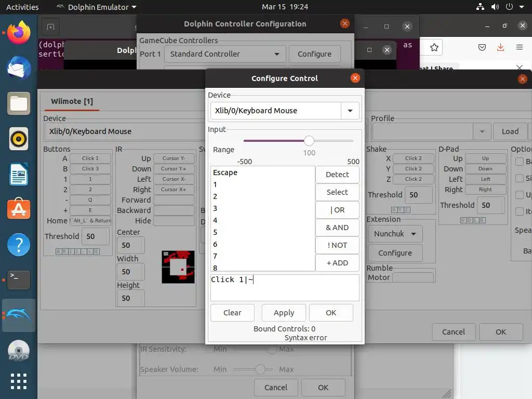Click the Rumble Motor mapping field

pyautogui.click(x=413, y=277)
